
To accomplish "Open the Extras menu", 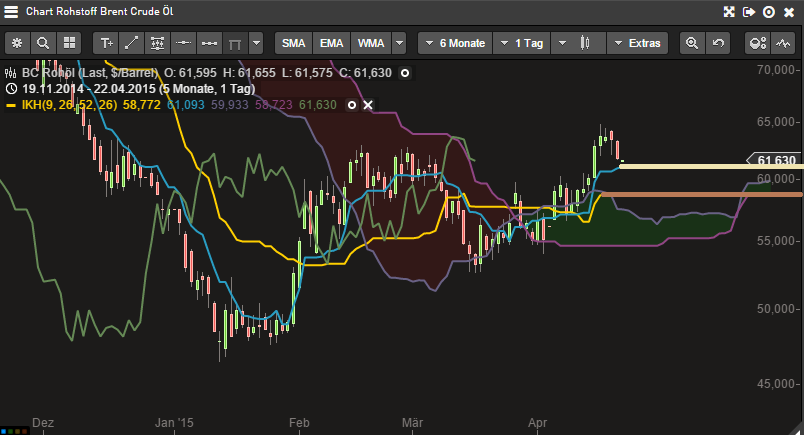I will pyautogui.click(x=636, y=43).
